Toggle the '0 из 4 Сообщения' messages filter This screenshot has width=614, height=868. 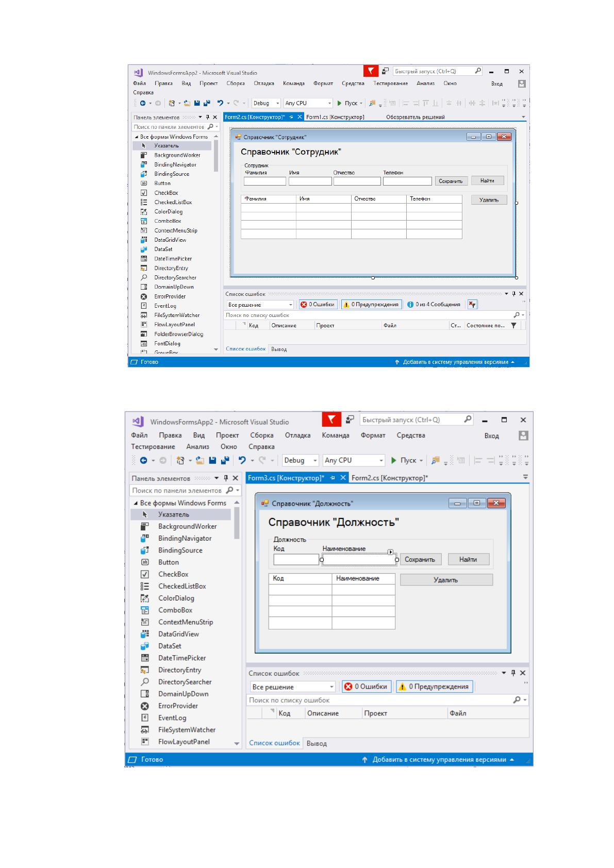click(x=433, y=305)
